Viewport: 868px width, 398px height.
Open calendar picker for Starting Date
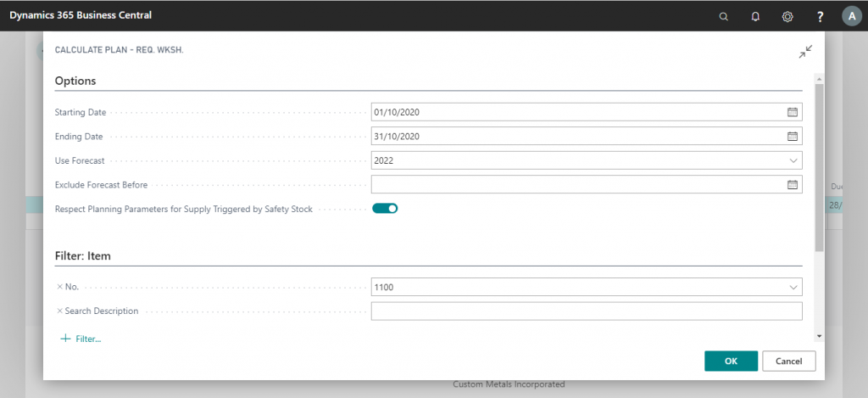(x=793, y=112)
